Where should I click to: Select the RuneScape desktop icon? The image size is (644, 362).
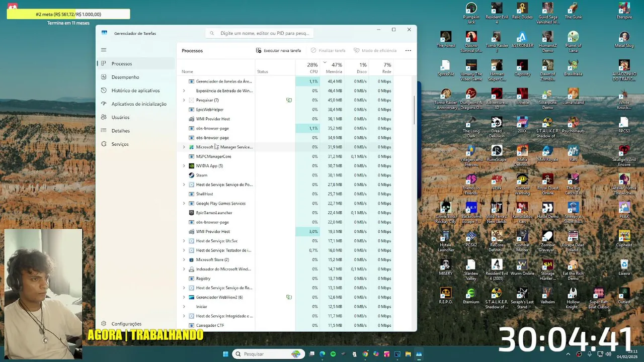tap(497, 154)
